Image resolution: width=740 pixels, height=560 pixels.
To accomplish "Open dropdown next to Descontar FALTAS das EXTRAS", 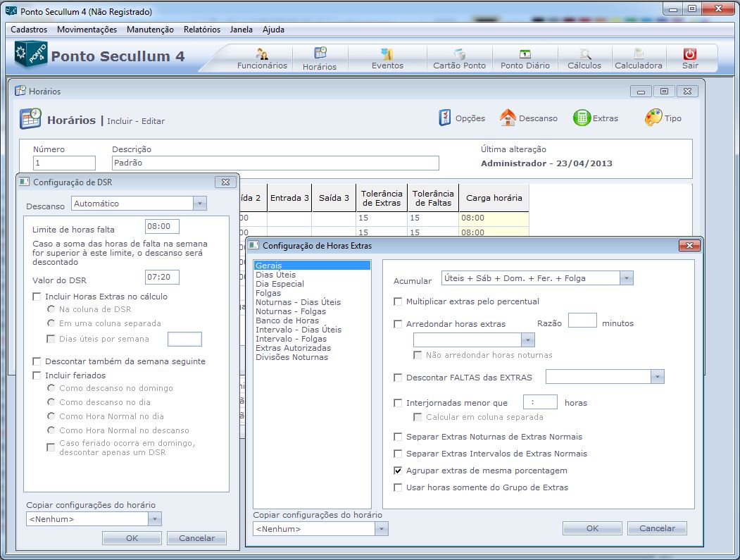I will (658, 377).
